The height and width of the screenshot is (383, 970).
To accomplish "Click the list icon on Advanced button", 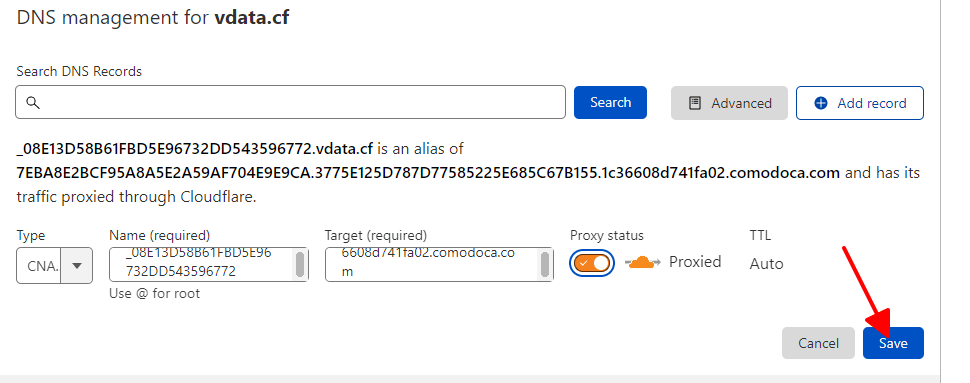I will click(x=695, y=103).
